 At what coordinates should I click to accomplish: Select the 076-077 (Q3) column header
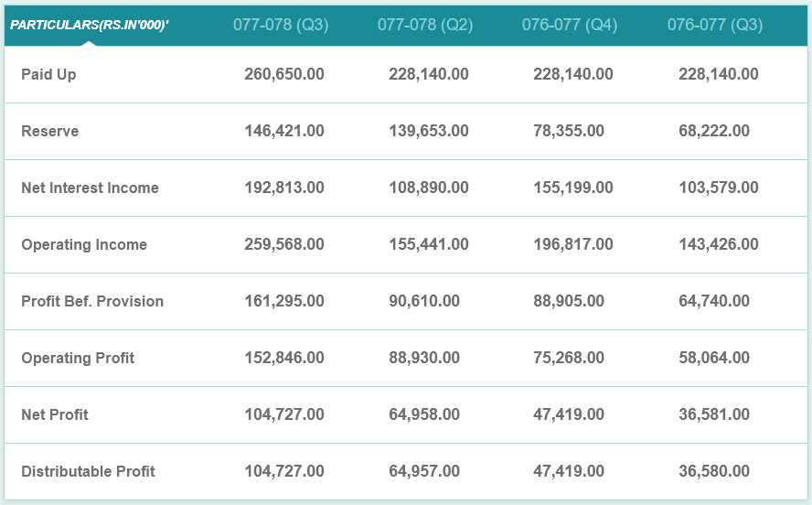715,25
